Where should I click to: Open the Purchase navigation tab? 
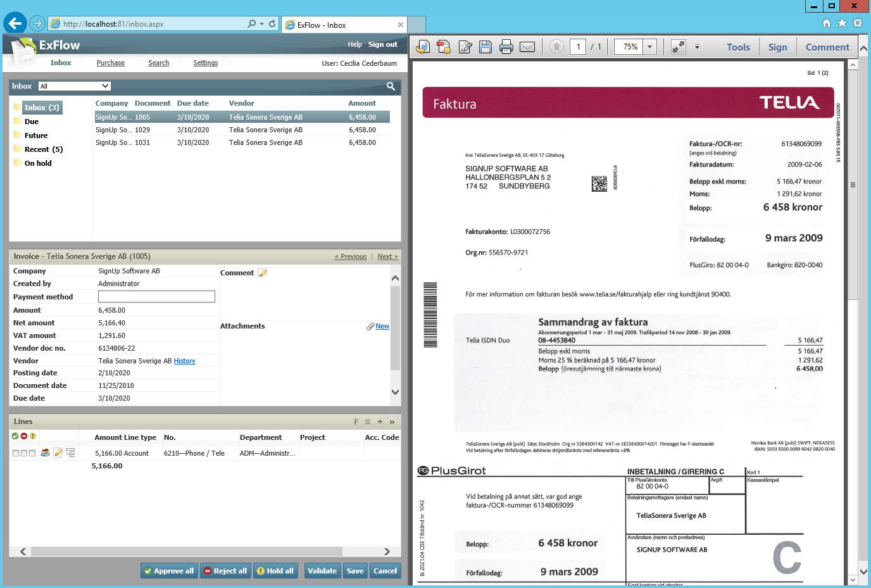click(111, 63)
